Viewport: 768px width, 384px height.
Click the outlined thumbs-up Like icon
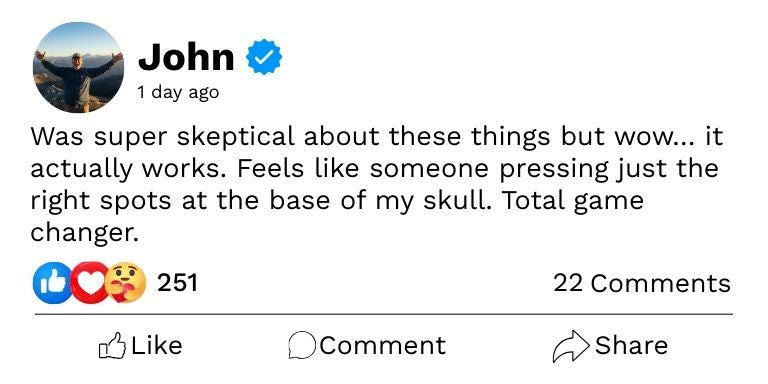coord(112,346)
